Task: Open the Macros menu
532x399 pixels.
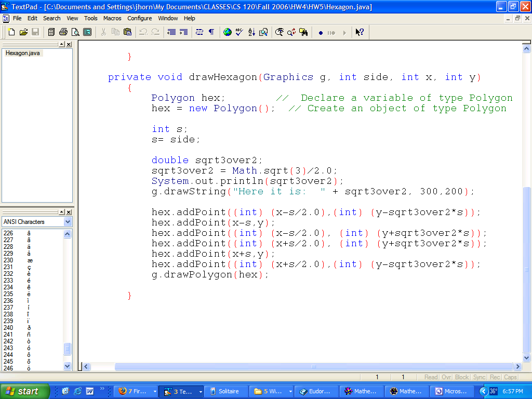Action: click(x=112, y=18)
